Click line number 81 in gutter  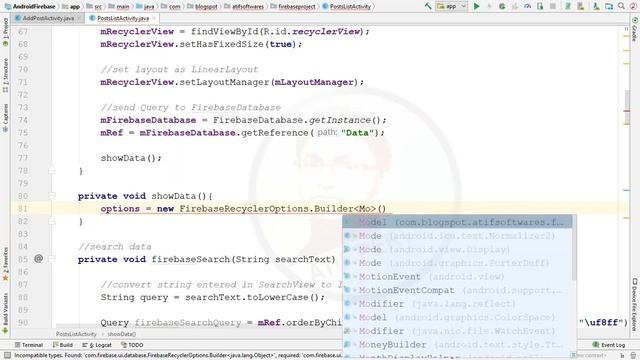[x=23, y=209]
